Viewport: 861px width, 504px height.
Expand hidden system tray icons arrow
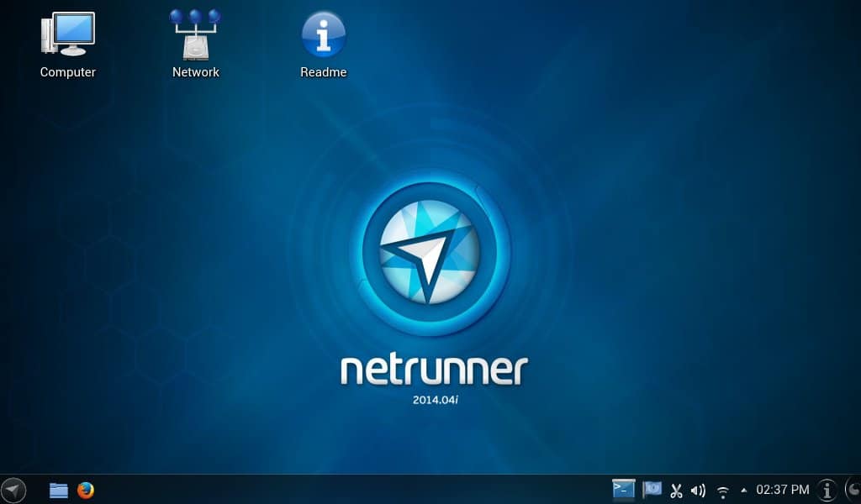click(743, 491)
